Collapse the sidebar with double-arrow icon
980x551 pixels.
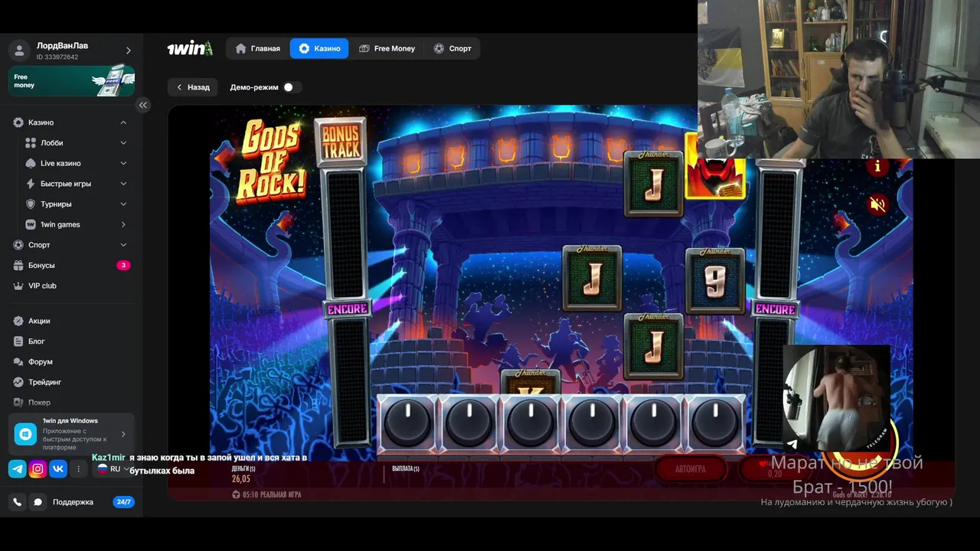point(143,105)
